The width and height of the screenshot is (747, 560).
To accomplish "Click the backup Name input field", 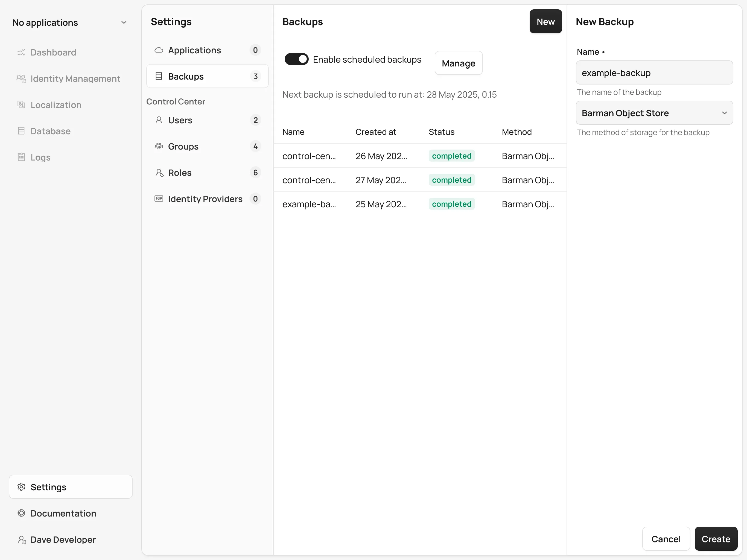I will (x=654, y=73).
